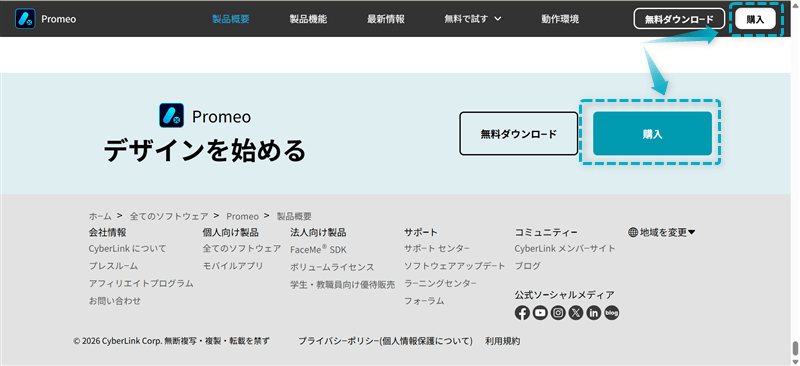The width and height of the screenshot is (800, 366).
Task: Open CyberLink について link
Action: (x=128, y=249)
